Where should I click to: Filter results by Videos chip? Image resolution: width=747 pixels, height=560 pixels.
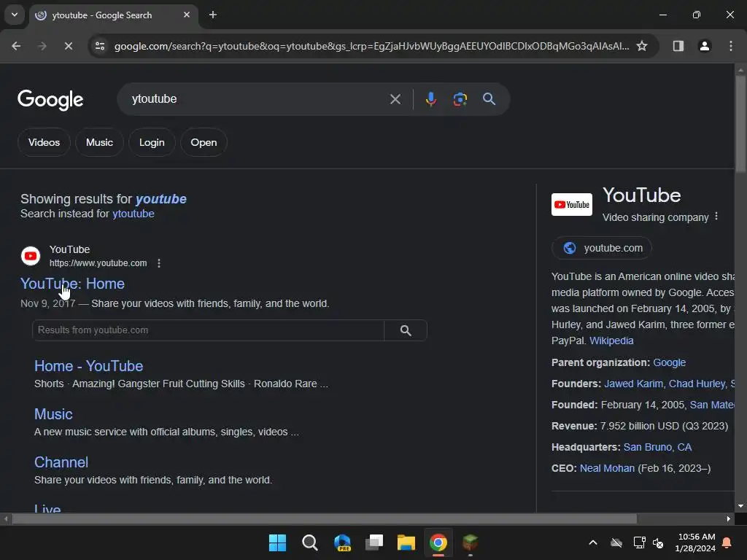[x=44, y=142]
